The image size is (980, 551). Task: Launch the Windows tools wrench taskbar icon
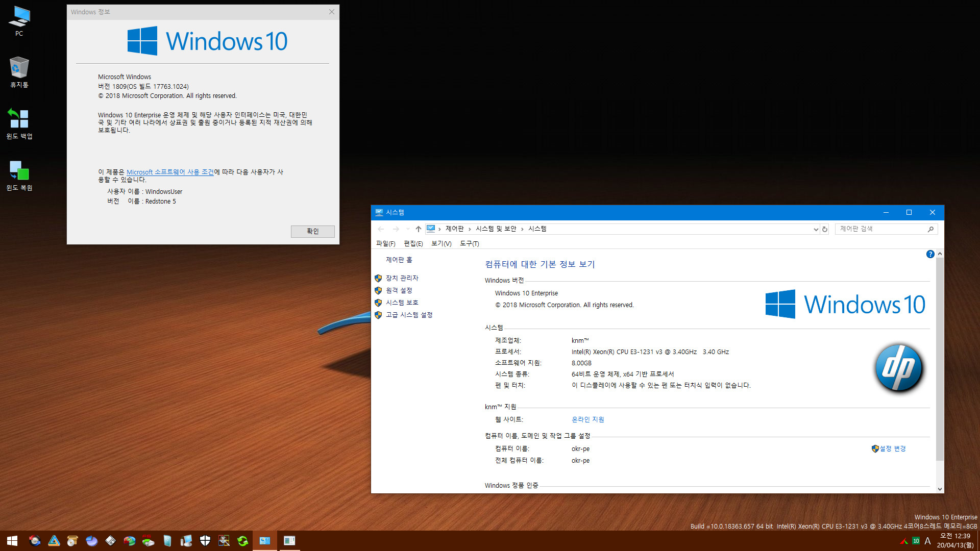click(x=224, y=541)
